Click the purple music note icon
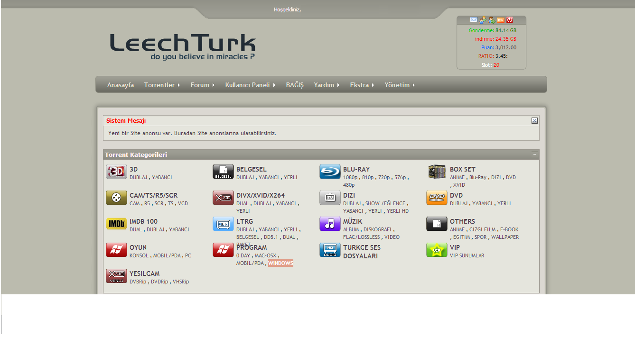 click(x=330, y=224)
